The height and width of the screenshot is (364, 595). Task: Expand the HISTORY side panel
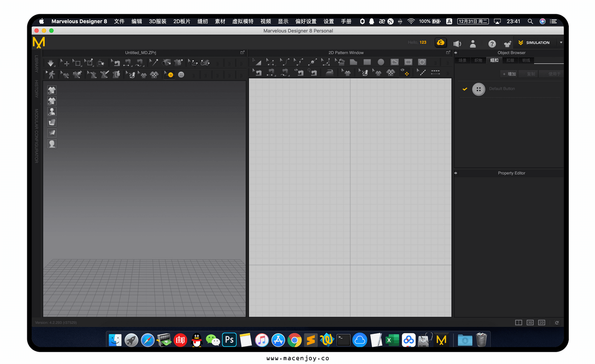tap(36, 88)
